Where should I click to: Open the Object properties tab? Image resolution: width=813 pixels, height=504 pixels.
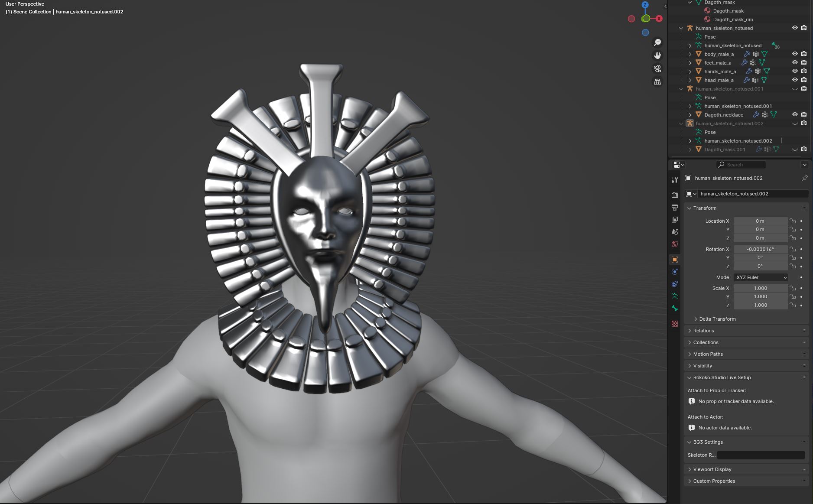[675, 260]
